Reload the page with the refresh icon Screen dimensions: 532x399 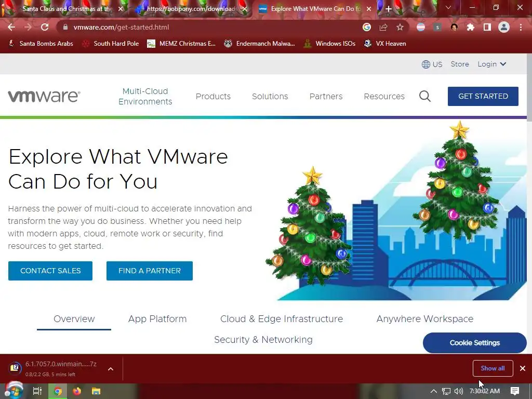45,27
